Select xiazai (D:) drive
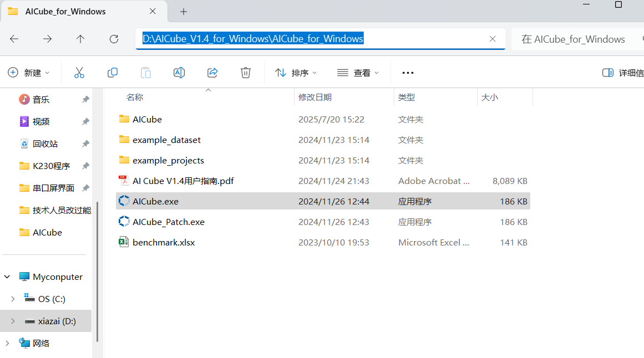This screenshot has height=358, width=644. pos(57,321)
